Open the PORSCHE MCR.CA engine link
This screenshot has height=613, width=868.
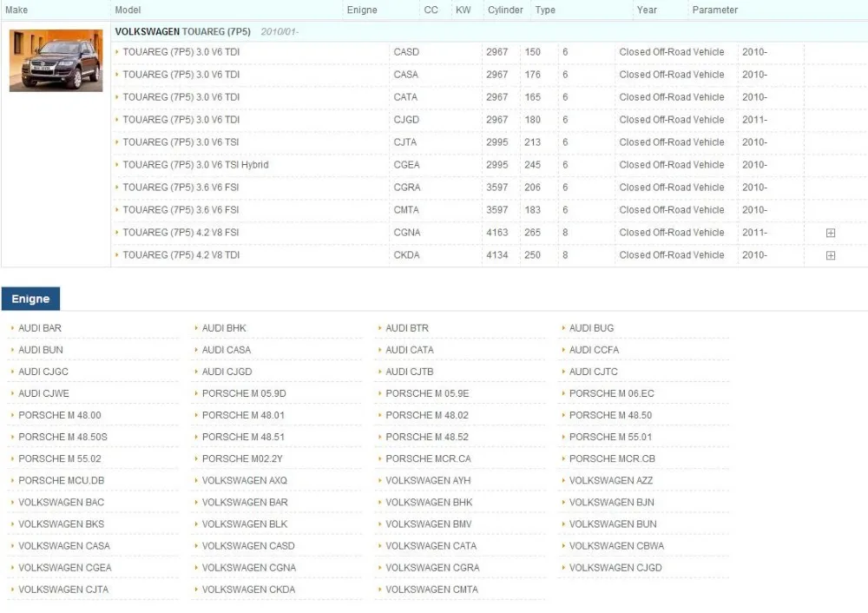(x=429, y=459)
